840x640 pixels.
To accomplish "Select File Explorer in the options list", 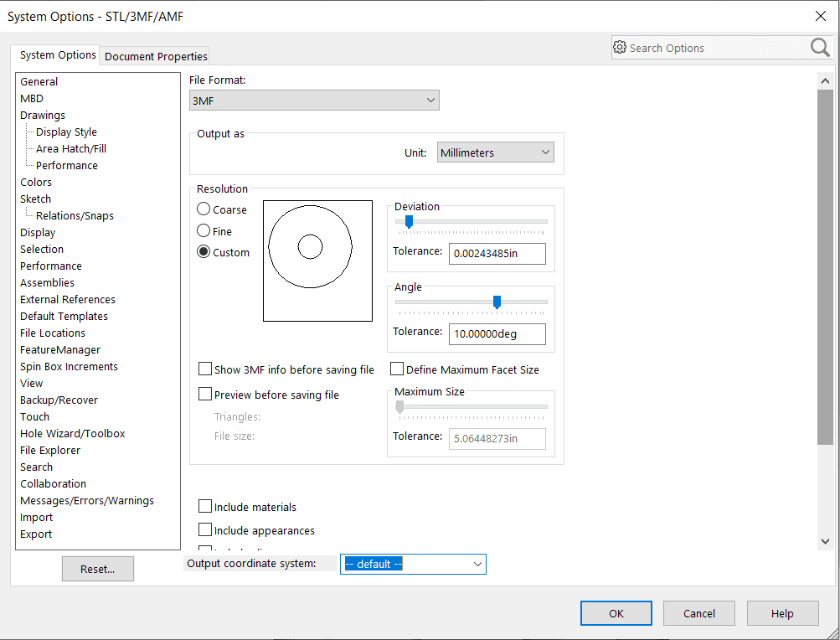I will pyautogui.click(x=49, y=450).
